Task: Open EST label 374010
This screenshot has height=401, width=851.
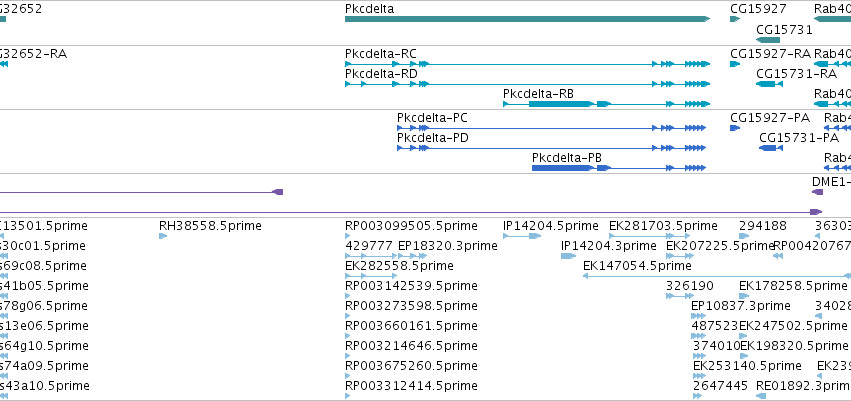Action: 717,346
